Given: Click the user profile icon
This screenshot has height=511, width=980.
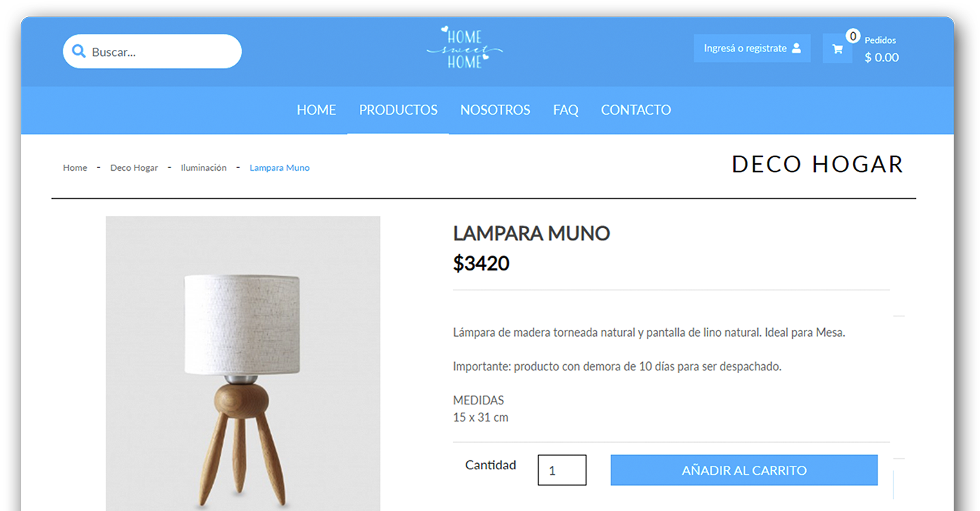Looking at the screenshot, I should pos(796,49).
